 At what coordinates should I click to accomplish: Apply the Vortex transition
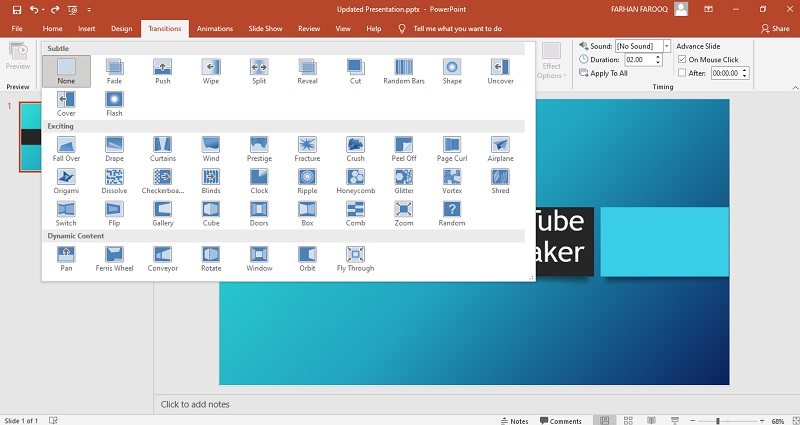coord(452,181)
